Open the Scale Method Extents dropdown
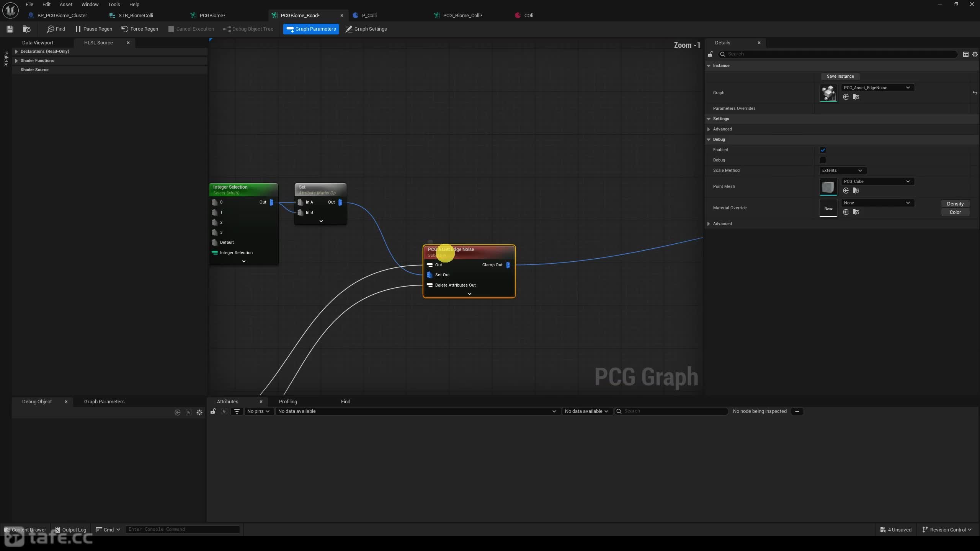The width and height of the screenshot is (980, 551). (x=842, y=171)
